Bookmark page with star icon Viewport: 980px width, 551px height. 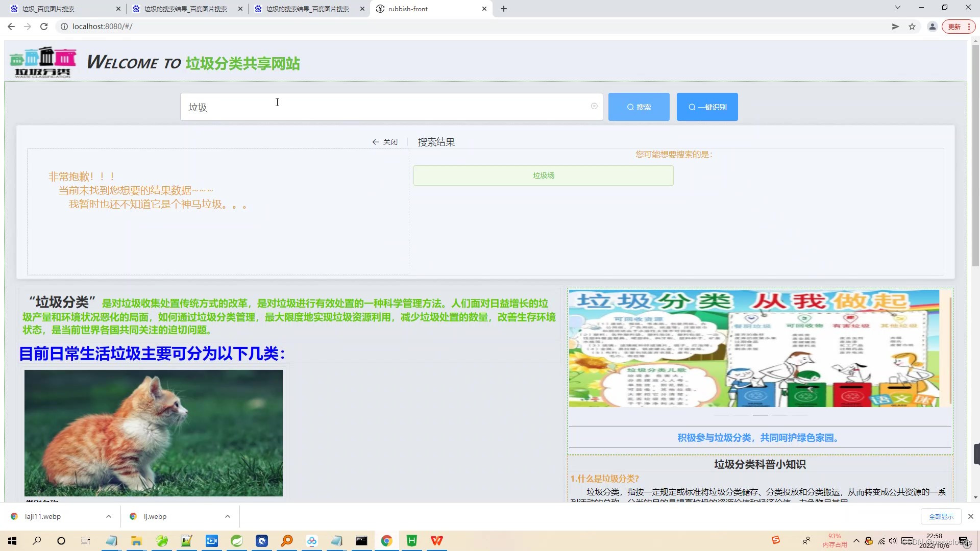coord(912,27)
